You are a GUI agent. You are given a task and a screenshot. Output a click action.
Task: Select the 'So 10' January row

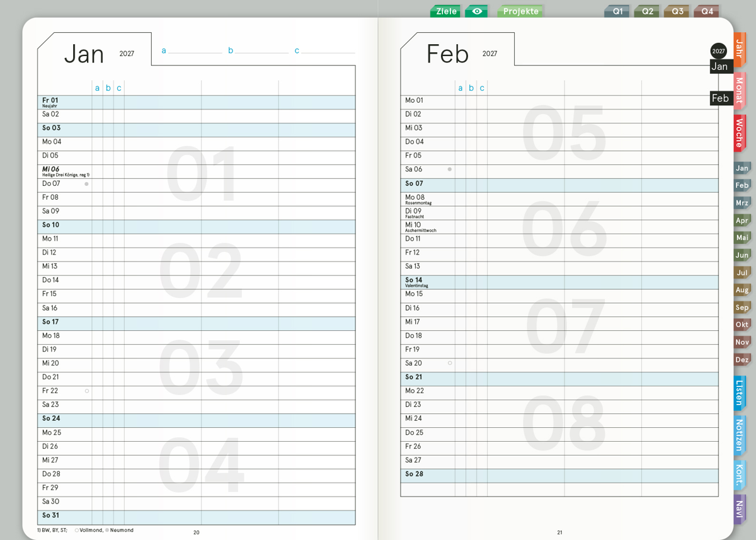pos(197,227)
